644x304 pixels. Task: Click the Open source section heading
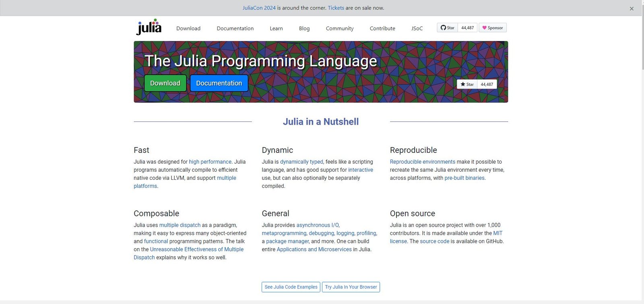coord(413,214)
